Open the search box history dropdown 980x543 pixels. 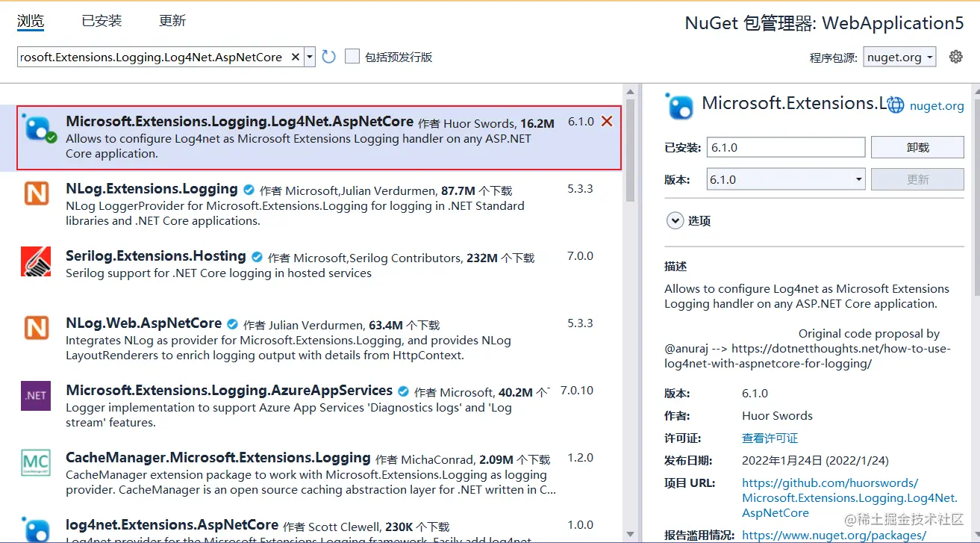(x=310, y=57)
